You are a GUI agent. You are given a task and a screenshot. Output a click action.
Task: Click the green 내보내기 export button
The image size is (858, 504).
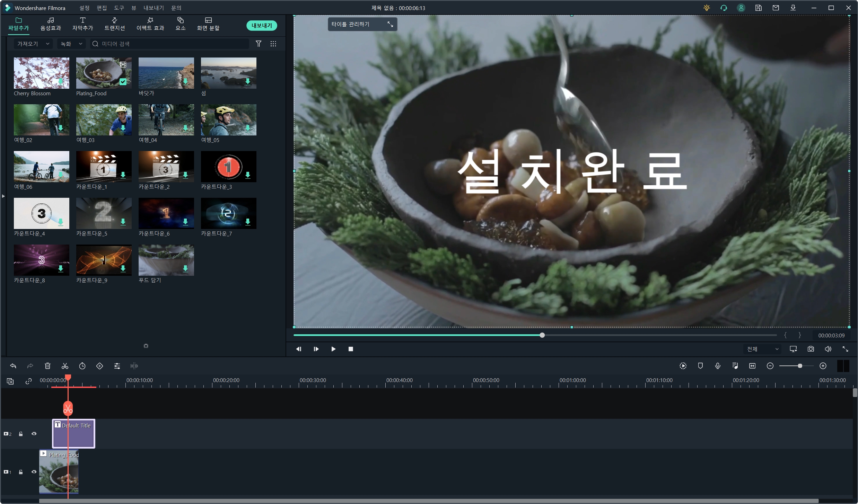[x=262, y=25]
